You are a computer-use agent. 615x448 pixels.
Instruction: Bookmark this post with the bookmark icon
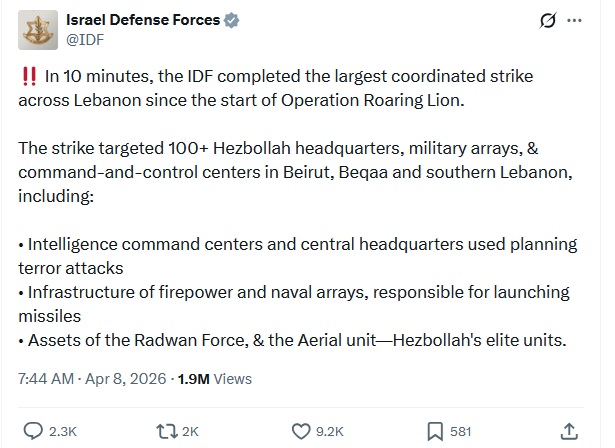point(435,431)
